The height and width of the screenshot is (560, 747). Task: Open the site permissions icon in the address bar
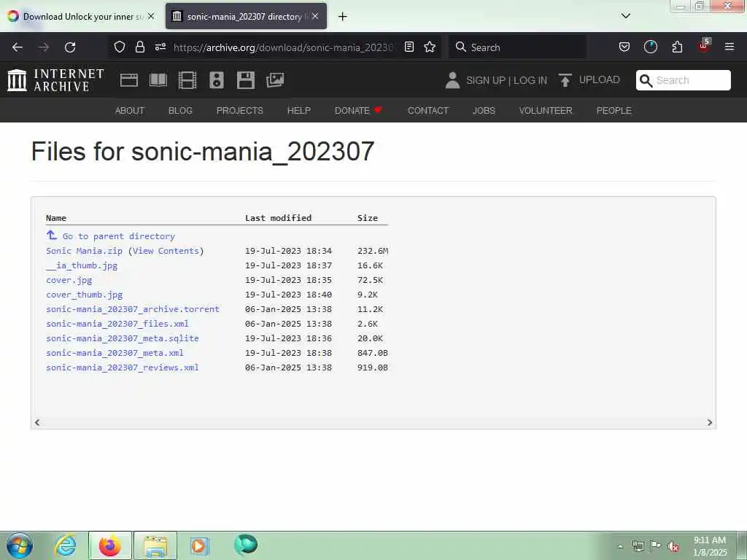click(160, 47)
